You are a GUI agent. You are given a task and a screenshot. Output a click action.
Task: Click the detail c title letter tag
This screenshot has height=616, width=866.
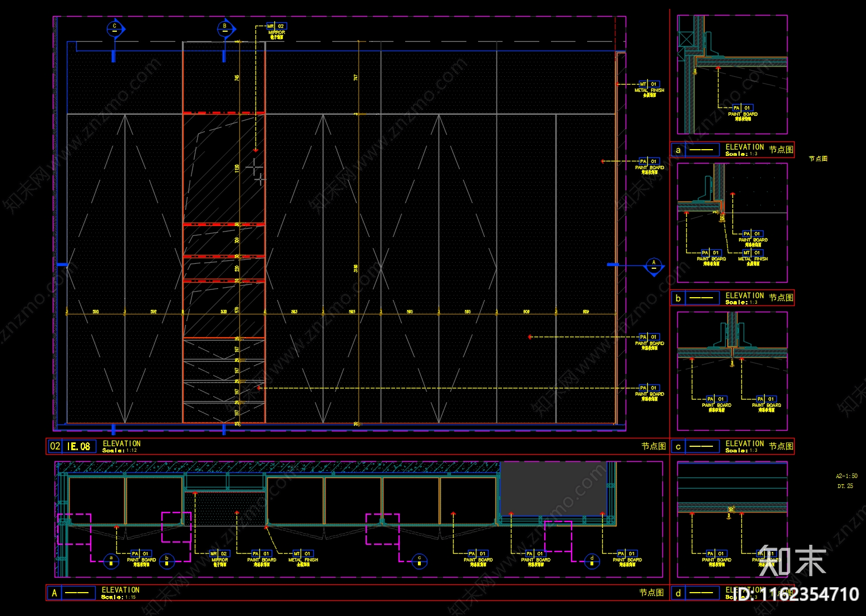(678, 446)
